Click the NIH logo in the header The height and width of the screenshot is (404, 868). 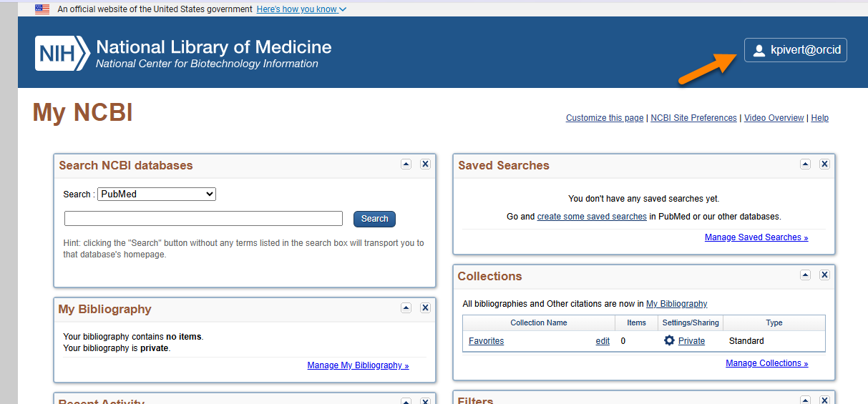point(63,54)
